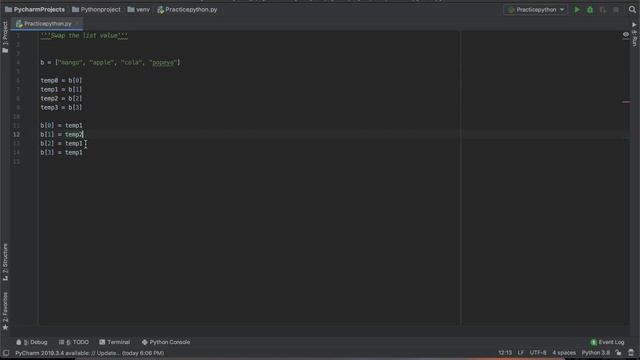This screenshot has width=640, height=360.
Task: Start debugging with the bug icon
Action: click(x=590, y=10)
